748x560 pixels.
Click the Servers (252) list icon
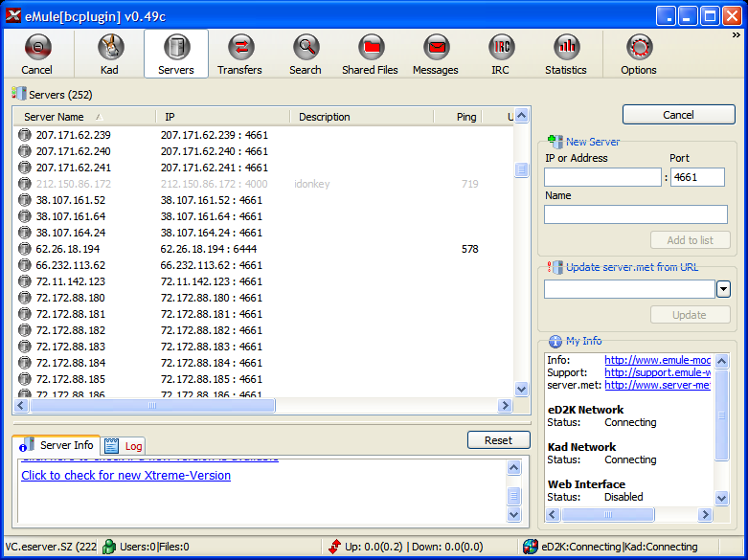(x=19, y=93)
